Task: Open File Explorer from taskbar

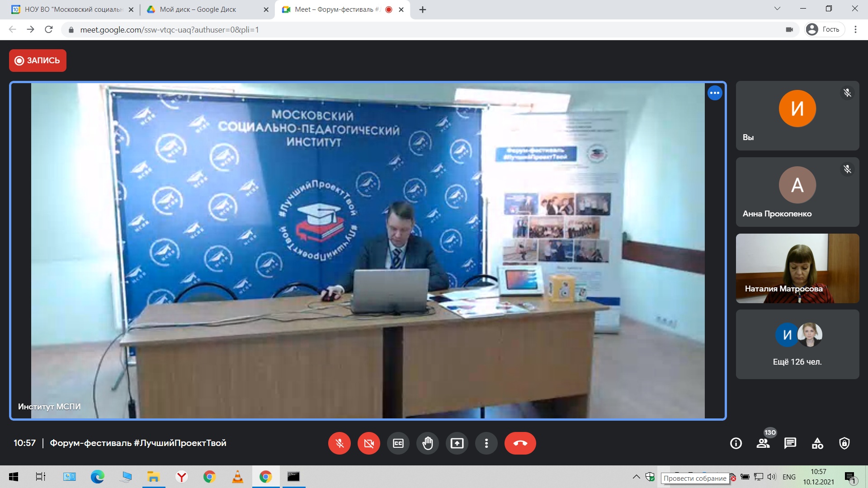Action: (x=153, y=477)
